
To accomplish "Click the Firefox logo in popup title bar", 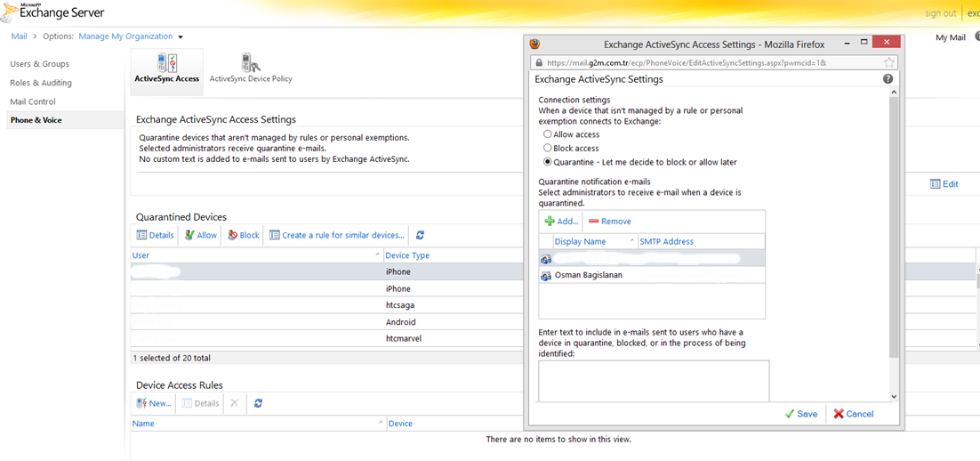I will (534, 44).
